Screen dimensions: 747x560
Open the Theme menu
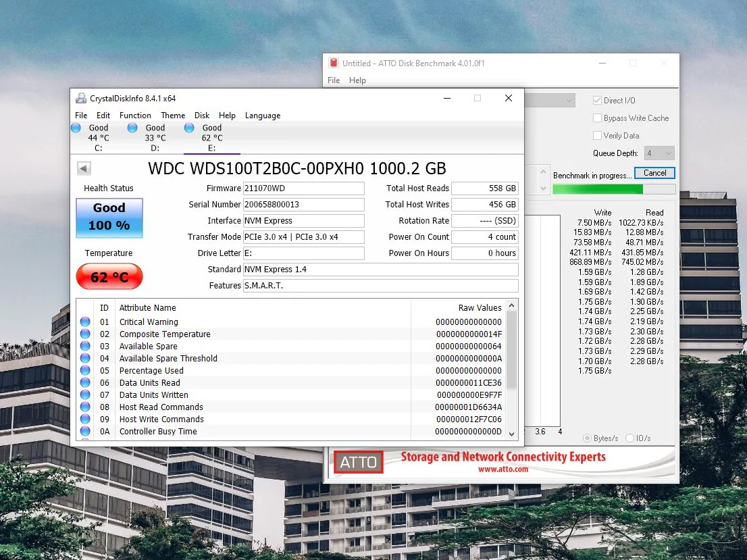173,116
